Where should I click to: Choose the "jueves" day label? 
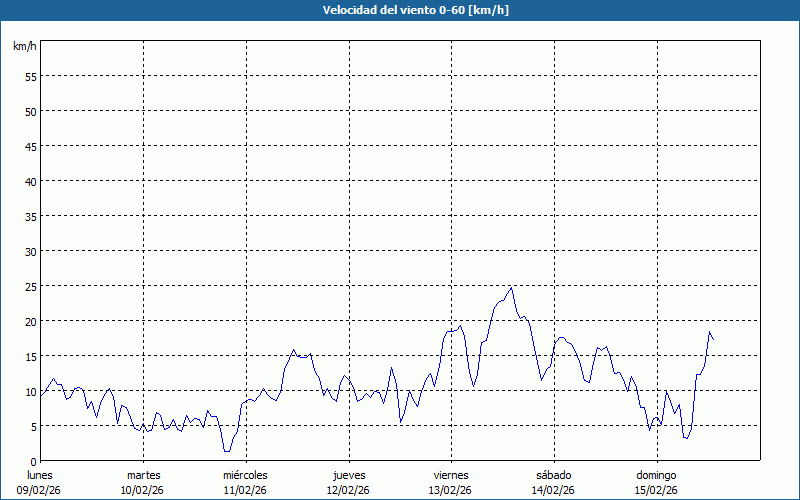tap(348, 475)
